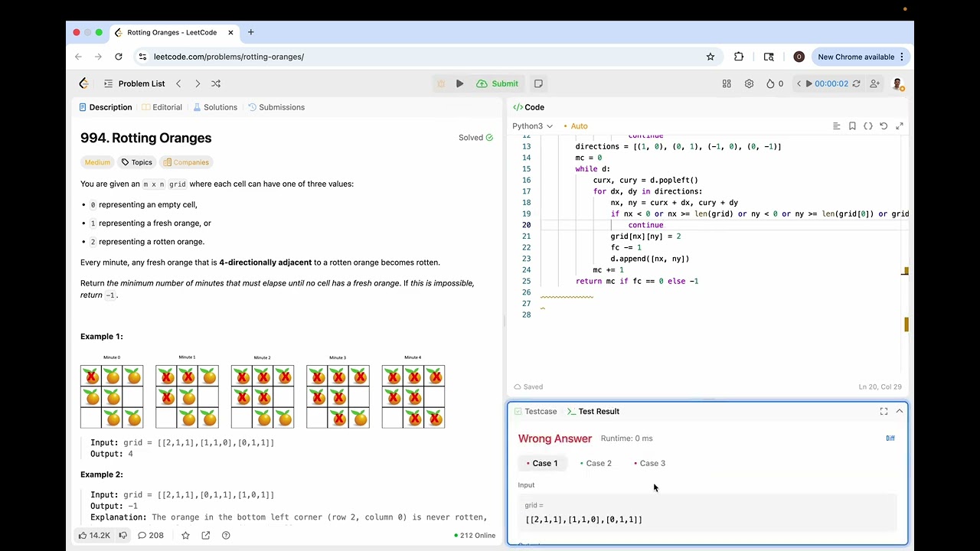Open the Problem List panel
The width and height of the screenshot is (980, 551).
[134, 83]
